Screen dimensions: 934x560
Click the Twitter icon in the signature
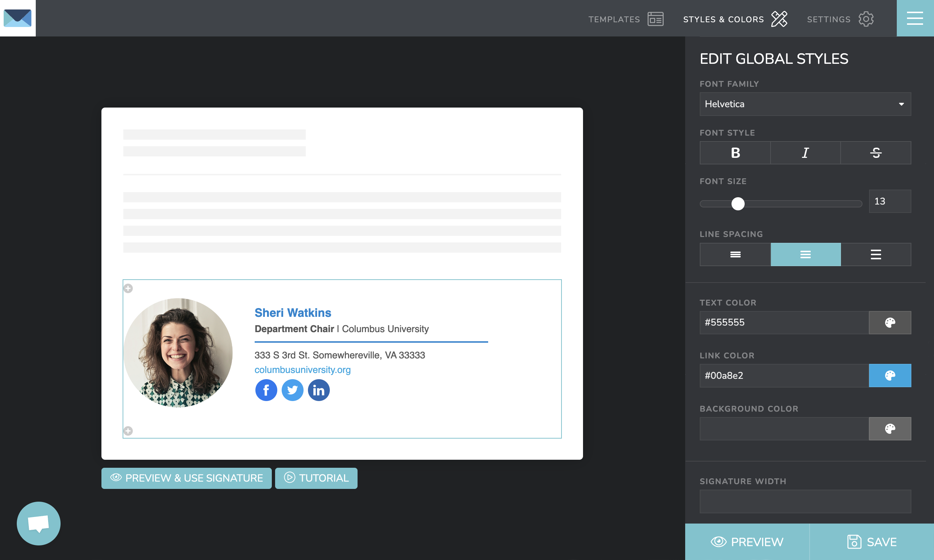point(292,390)
